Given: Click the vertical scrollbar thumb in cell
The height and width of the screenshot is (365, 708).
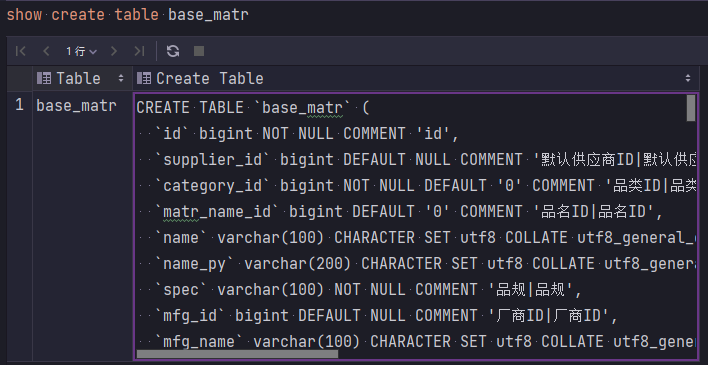Looking at the screenshot, I should click(690, 108).
